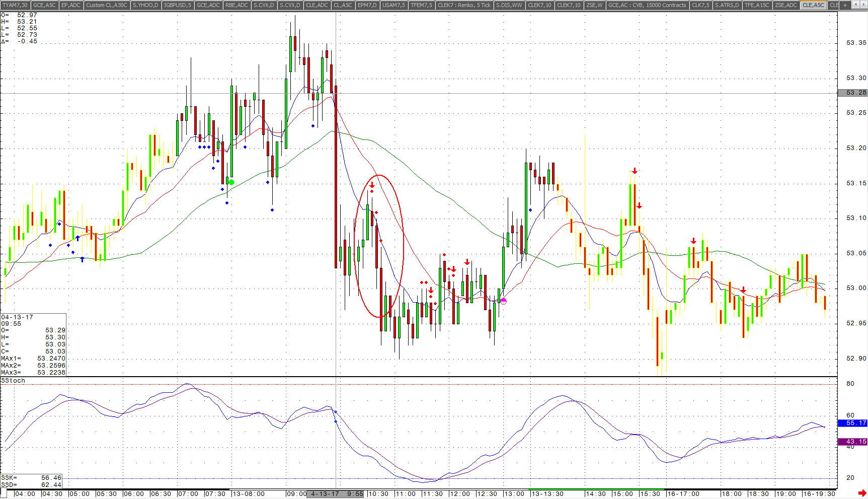Click the highlighted 4-13-17 9:55 time label
The image size is (868, 499).
[336, 493]
